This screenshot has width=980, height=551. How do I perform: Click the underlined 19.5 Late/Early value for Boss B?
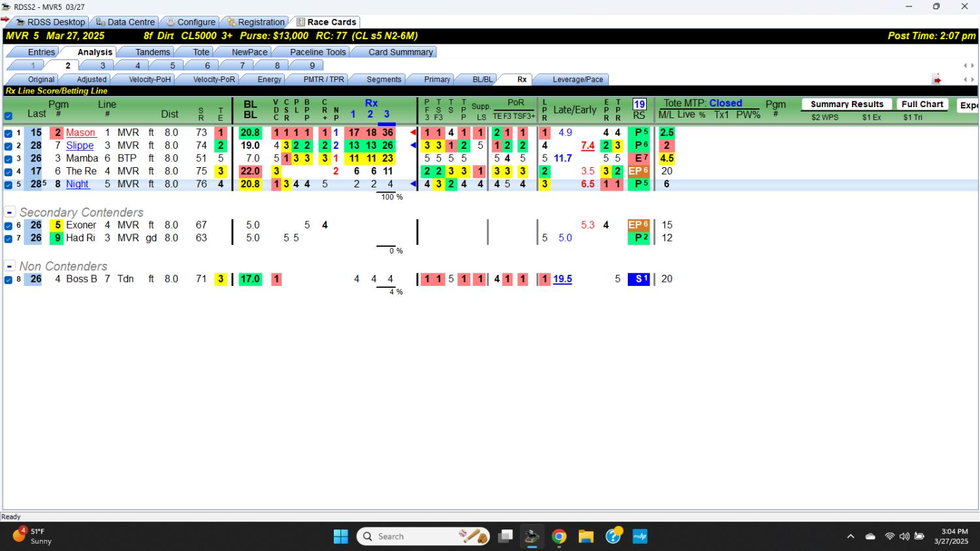click(x=563, y=279)
